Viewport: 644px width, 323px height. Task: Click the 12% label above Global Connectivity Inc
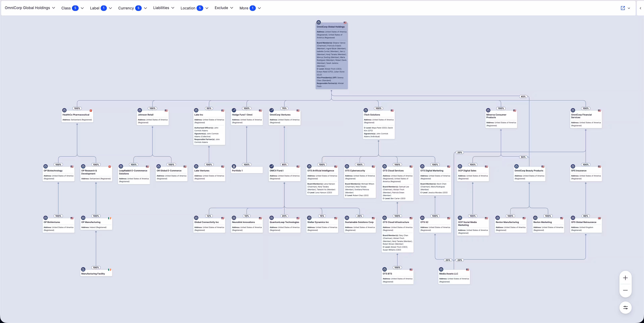coord(209,216)
